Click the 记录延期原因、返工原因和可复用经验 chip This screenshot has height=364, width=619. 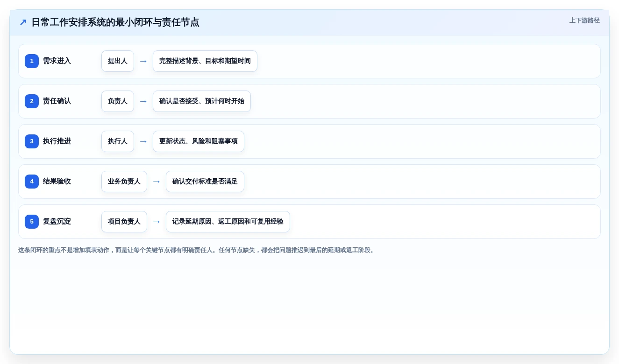coord(228,222)
